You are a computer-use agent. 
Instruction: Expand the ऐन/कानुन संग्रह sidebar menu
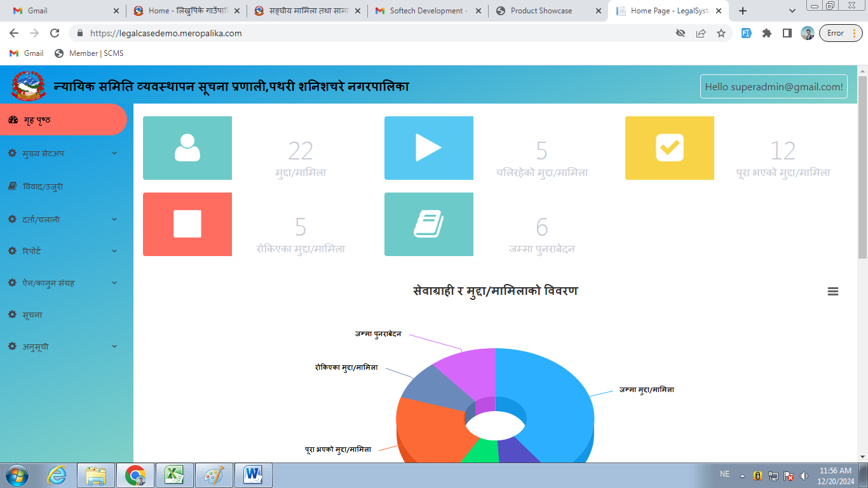click(64, 283)
